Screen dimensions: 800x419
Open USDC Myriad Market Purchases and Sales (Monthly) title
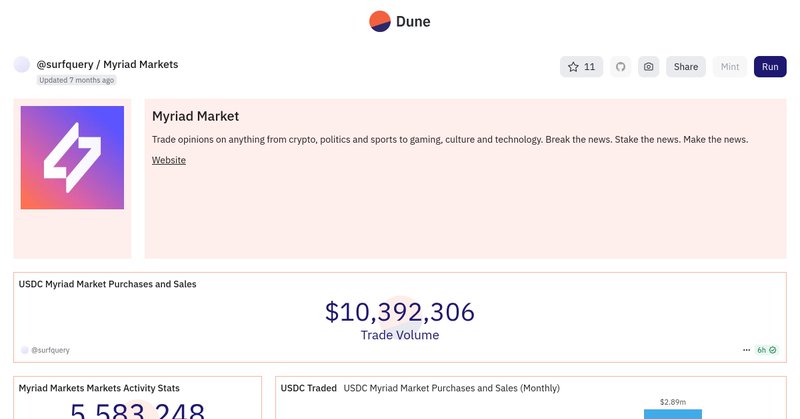[x=452, y=388]
